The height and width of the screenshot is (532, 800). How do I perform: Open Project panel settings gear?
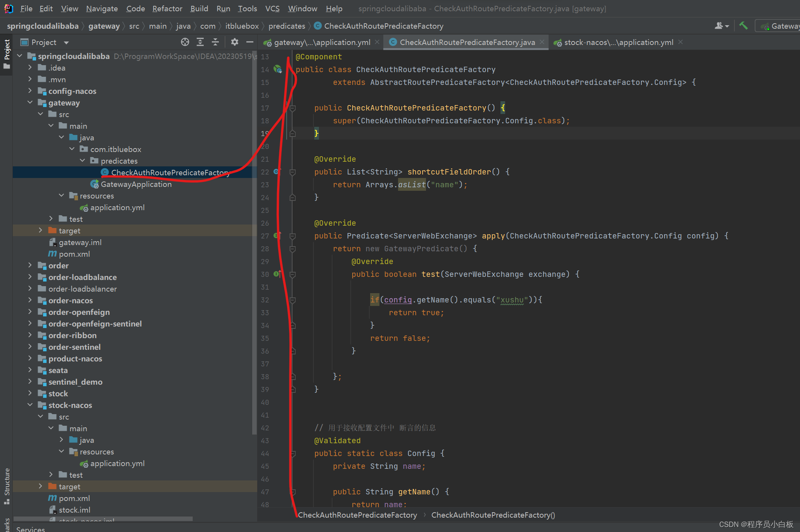[234, 42]
